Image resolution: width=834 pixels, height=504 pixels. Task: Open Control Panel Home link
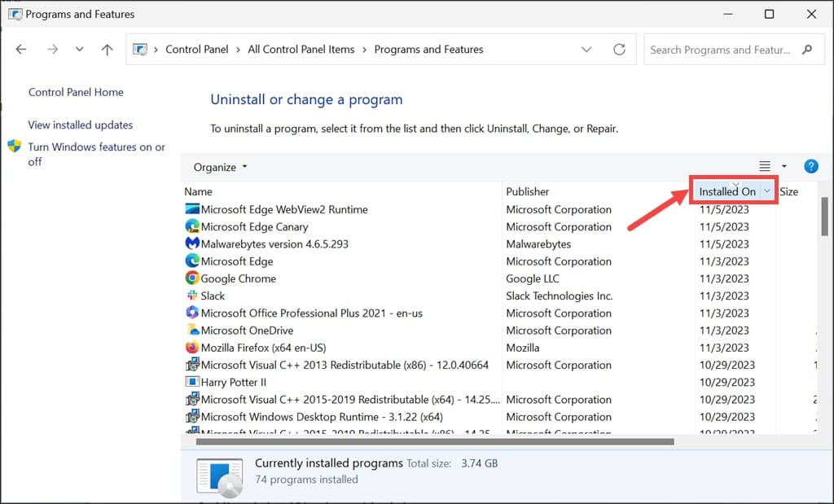(76, 92)
